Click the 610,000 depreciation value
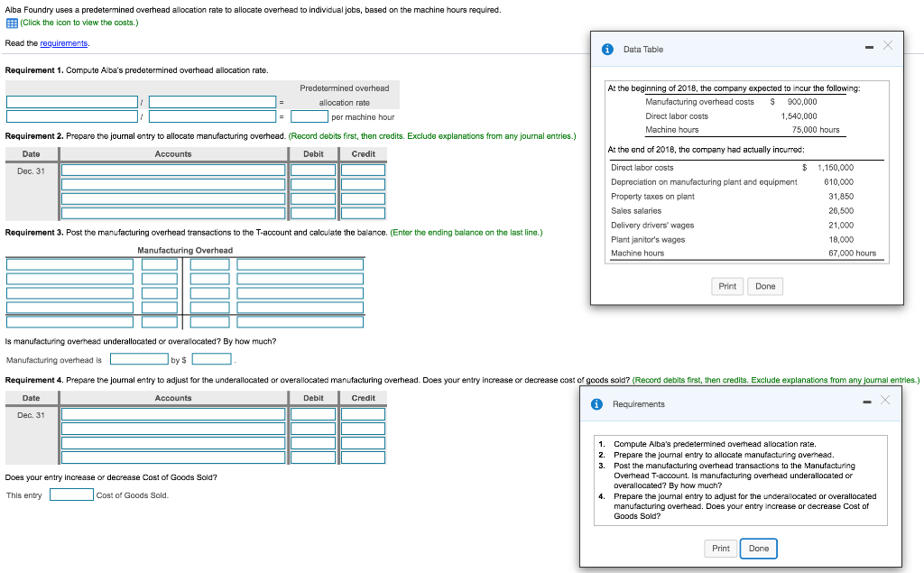This screenshot has width=924, height=573. tap(838, 182)
